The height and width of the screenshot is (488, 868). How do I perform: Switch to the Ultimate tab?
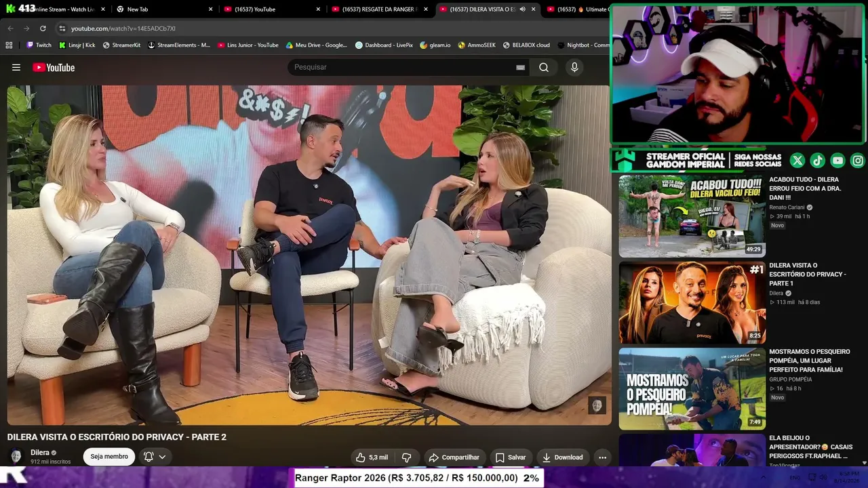pyautogui.click(x=576, y=9)
